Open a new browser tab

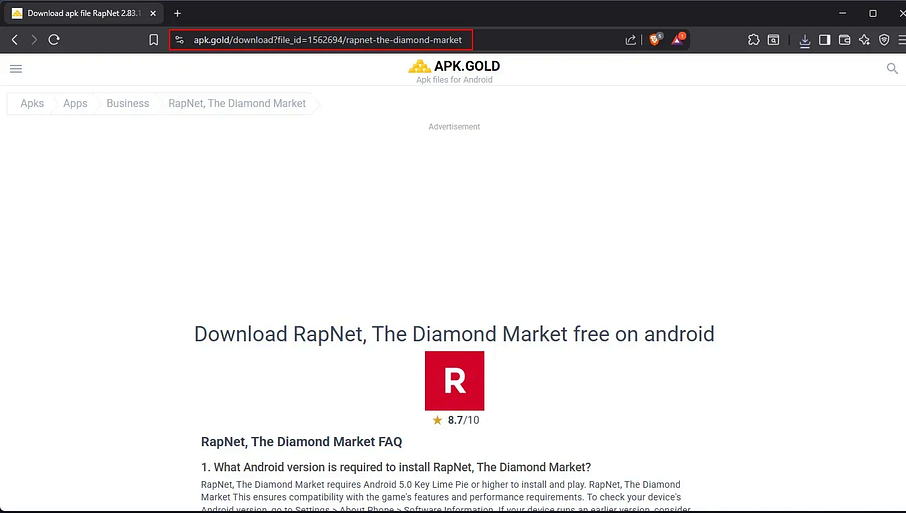pyautogui.click(x=177, y=13)
